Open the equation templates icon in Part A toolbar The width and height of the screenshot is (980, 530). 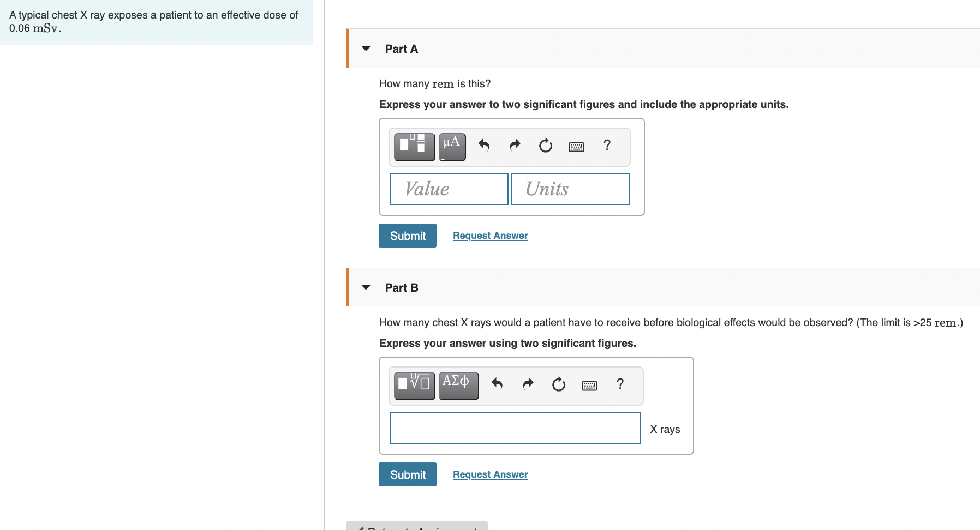[414, 146]
